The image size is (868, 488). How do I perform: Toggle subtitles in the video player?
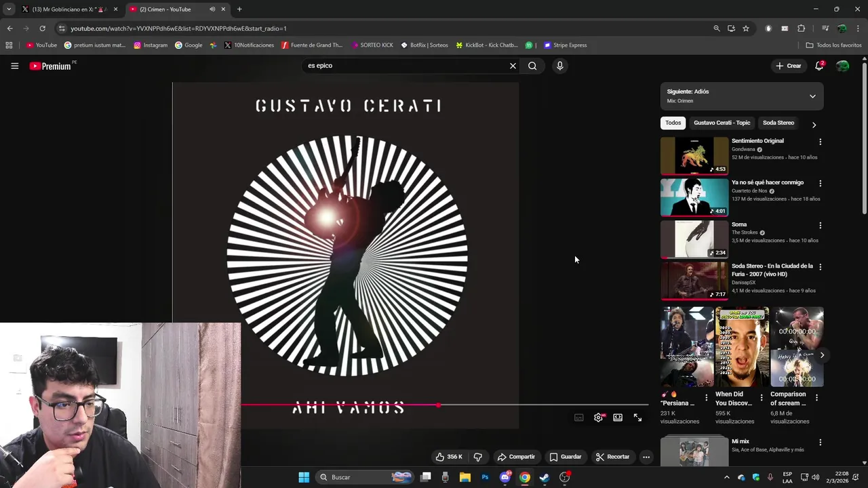578,418
